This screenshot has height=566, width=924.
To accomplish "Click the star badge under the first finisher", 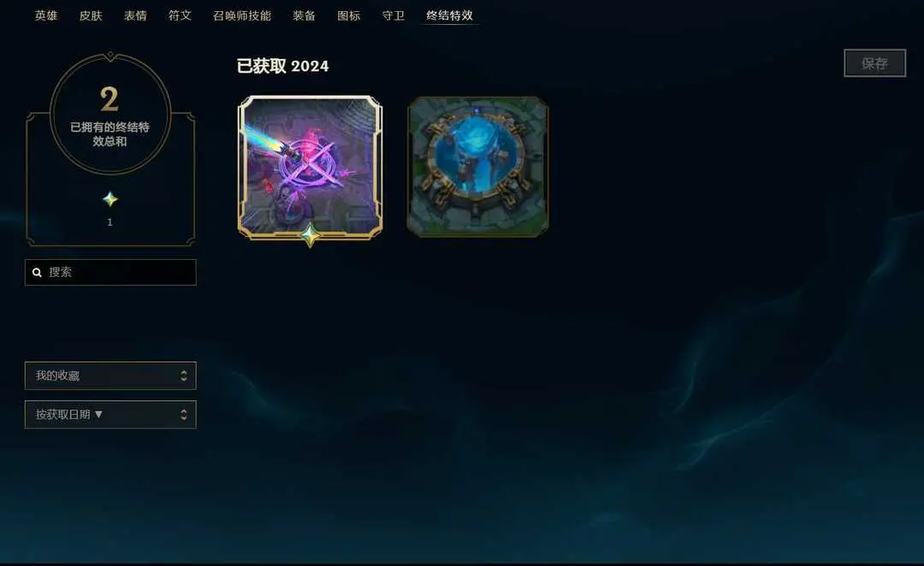I will [x=311, y=236].
